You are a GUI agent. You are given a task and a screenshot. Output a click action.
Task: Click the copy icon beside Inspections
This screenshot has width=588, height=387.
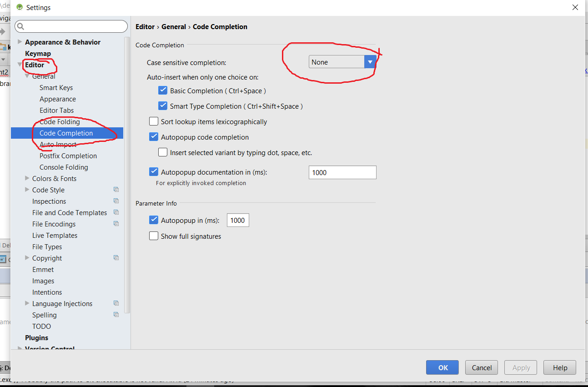tap(116, 201)
